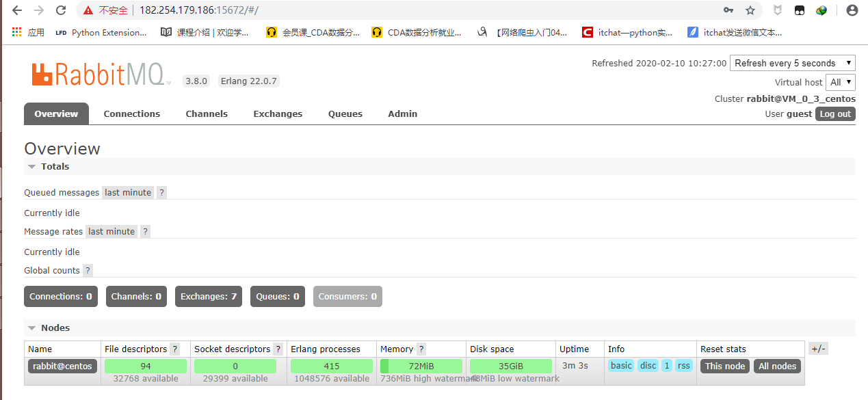
Task: Bookmark this page with star icon
Action: click(x=750, y=10)
